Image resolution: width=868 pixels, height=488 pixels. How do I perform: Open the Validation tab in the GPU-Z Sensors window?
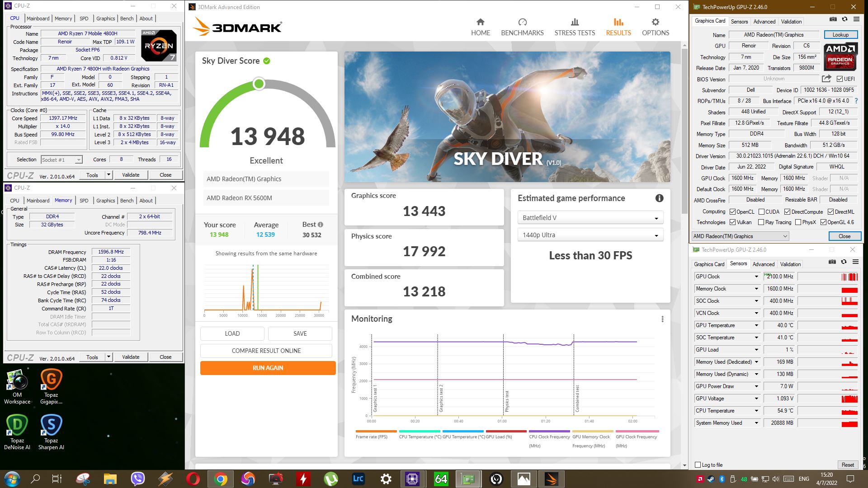click(790, 264)
